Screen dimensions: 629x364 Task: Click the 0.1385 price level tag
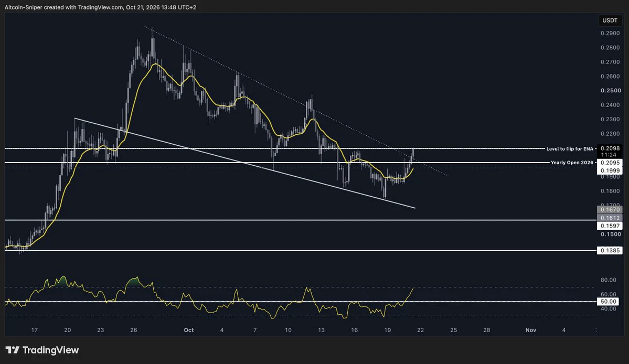(610, 250)
